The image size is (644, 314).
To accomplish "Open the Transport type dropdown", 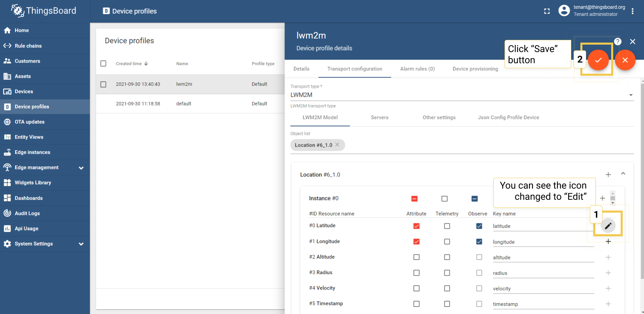I will point(462,95).
